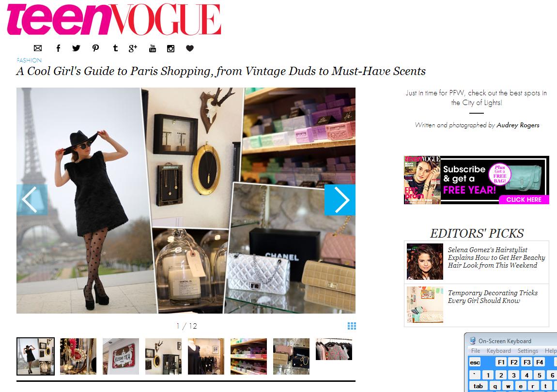Go to previous slide with left arrow

click(32, 199)
